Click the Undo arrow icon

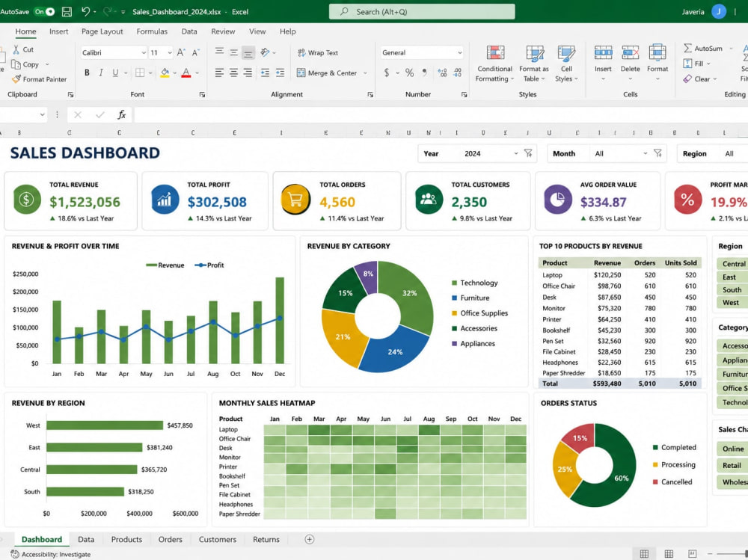tap(85, 11)
